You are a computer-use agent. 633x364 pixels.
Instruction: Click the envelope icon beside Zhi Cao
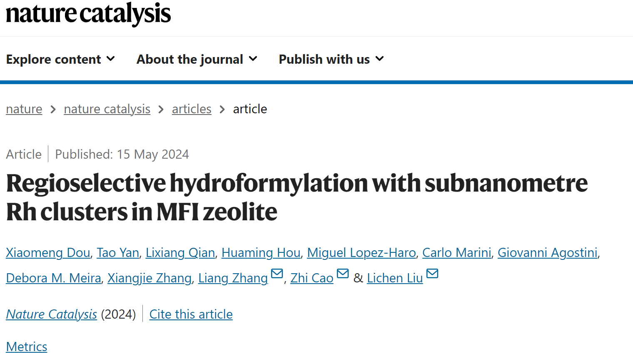point(343,274)
